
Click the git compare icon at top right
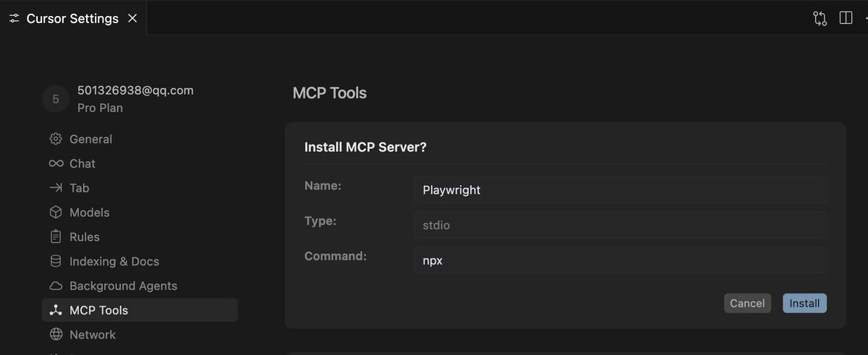(x=820, y=18)
